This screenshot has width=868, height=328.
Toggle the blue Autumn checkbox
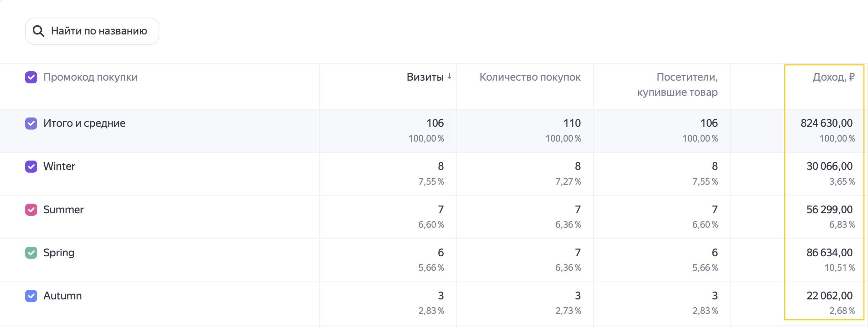pos(31,296)
